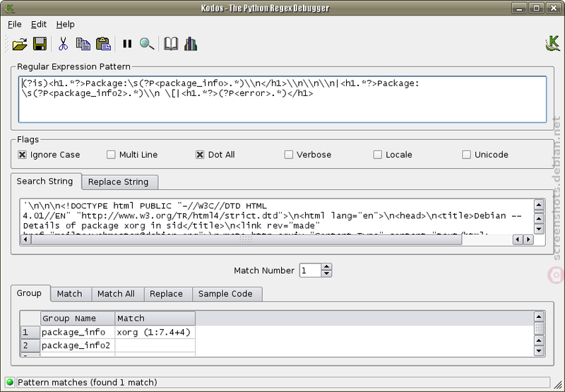
Task: Select row header 1 in group table
Action: point(30,332)
